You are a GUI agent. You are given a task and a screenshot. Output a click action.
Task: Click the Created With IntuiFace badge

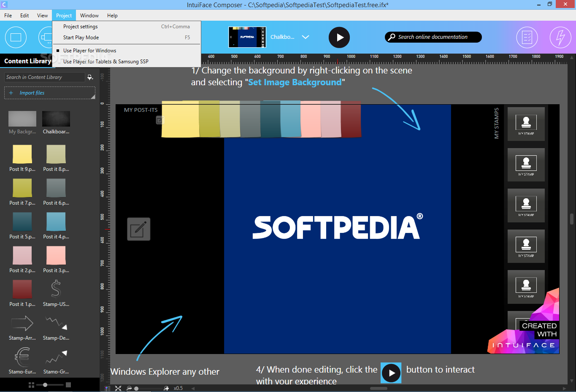[524, 322]
